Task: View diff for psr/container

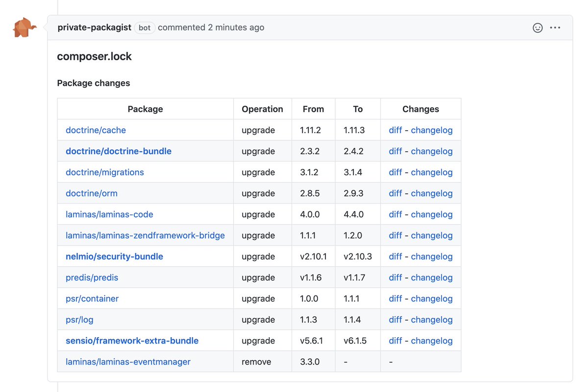Action: coord(395,299)
